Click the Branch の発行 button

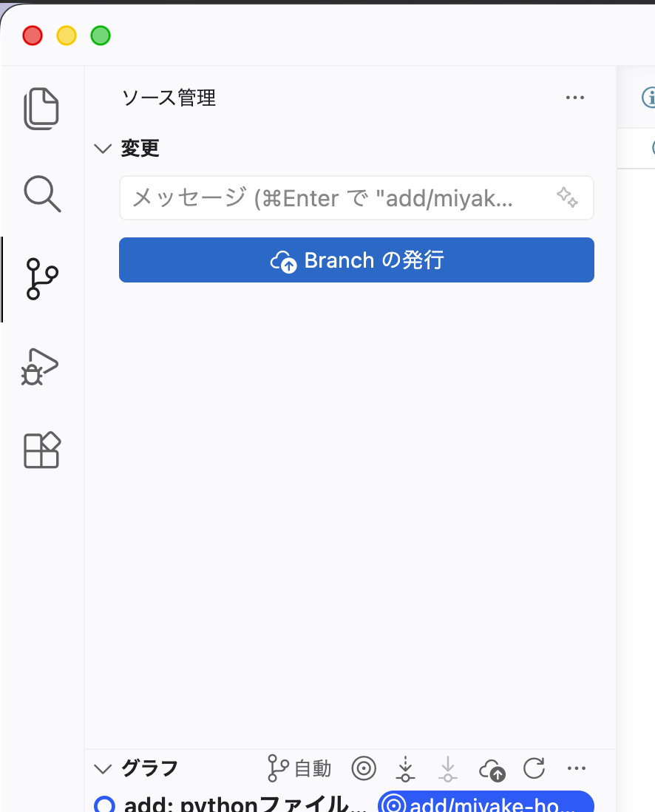click(x=356, y=260)
